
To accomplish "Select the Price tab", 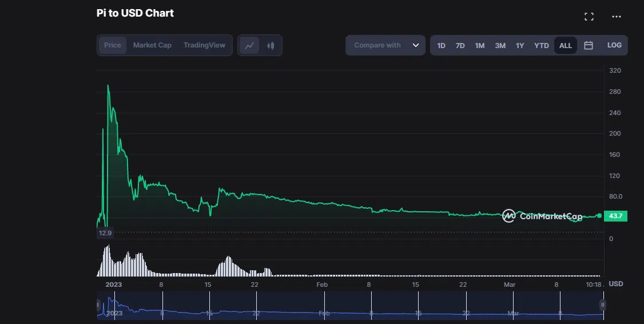I will [x=113, y=45].
